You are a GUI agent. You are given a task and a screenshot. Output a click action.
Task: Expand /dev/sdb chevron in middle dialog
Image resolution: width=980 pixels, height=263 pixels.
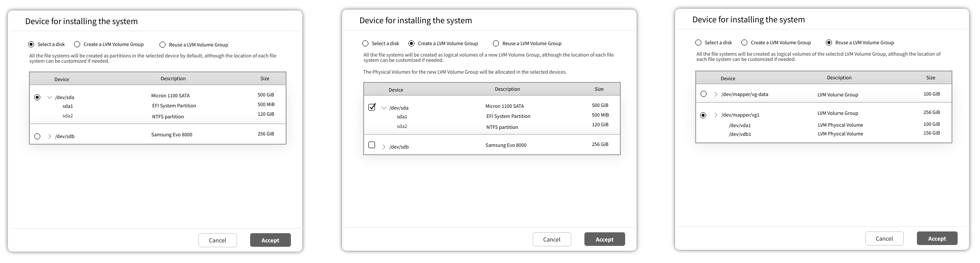[384, 147]
